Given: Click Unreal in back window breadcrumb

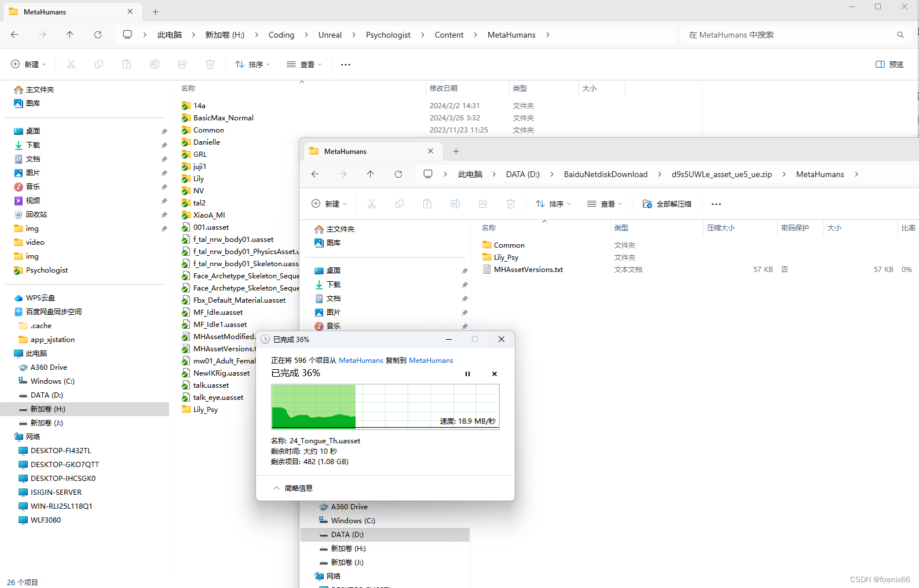Looking at the screenshot, I should pos(330,35).
